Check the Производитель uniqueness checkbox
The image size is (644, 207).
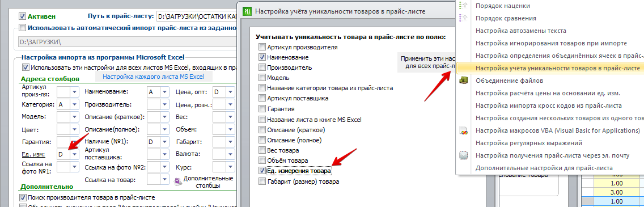(262, 67)
